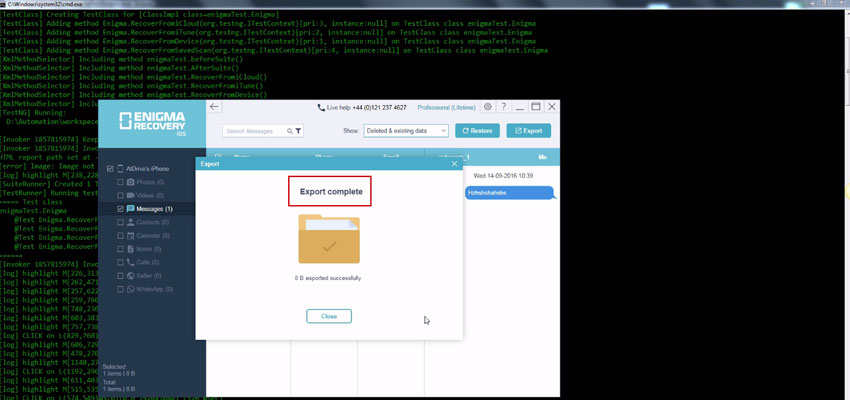Go back using the left arrow icon
Screen dimensions: 850x400
click(214, 107)
